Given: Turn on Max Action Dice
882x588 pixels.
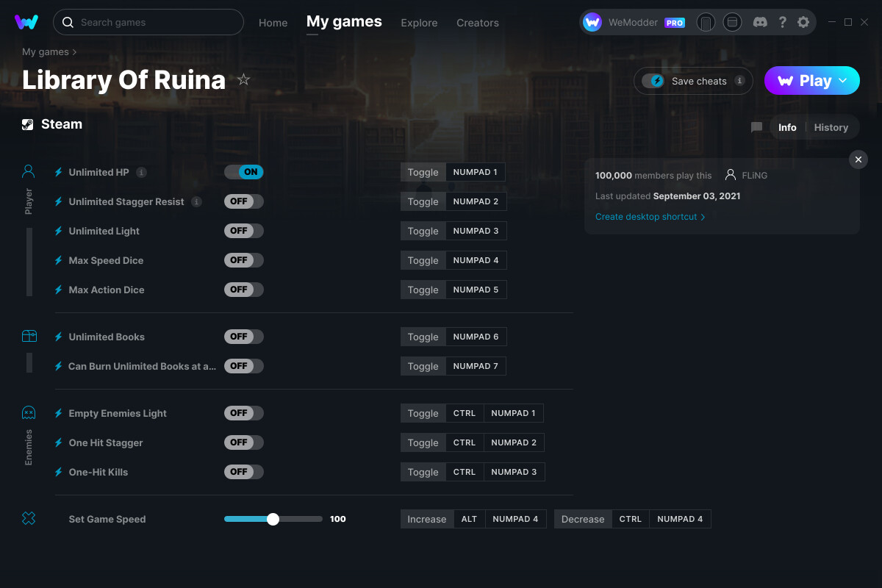Looking at the screenshot, I should [244, 290].
